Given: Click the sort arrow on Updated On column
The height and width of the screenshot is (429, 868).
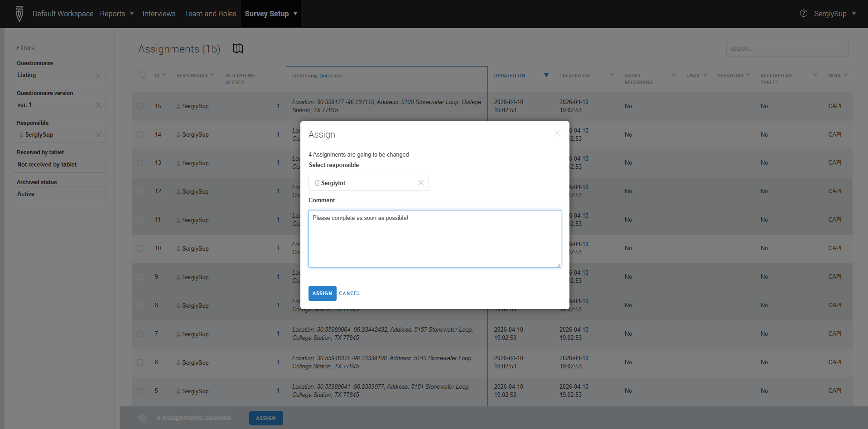Looking at the screenshot, I should (546, 76).
